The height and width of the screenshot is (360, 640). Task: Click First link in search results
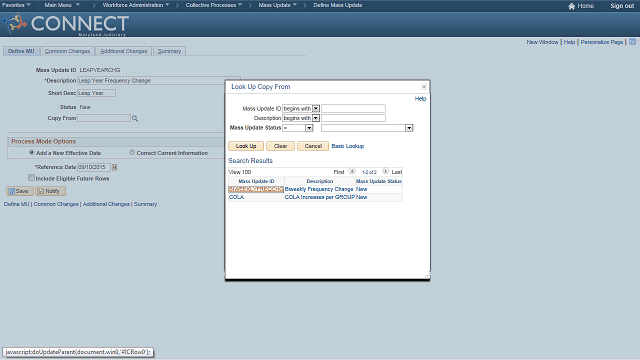click(339, 172)
